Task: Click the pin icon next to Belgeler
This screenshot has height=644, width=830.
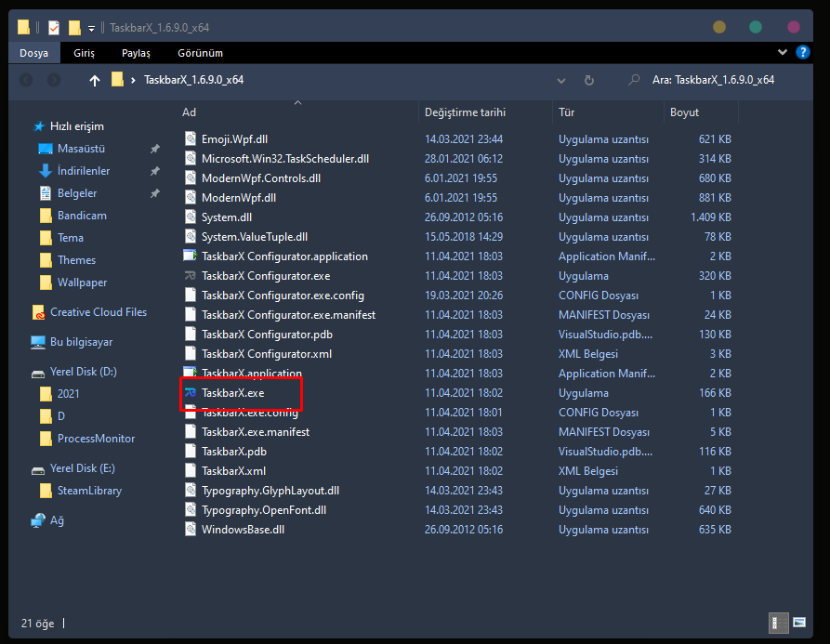Action: click(x=154, y=193)
